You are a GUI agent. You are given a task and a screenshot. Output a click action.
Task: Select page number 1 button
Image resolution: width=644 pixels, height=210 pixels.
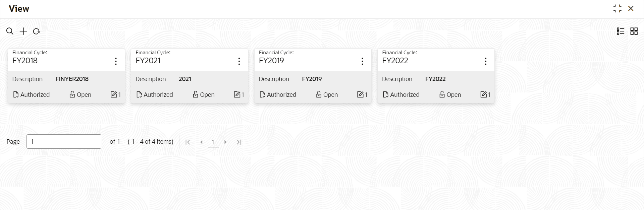pos(213,142)
